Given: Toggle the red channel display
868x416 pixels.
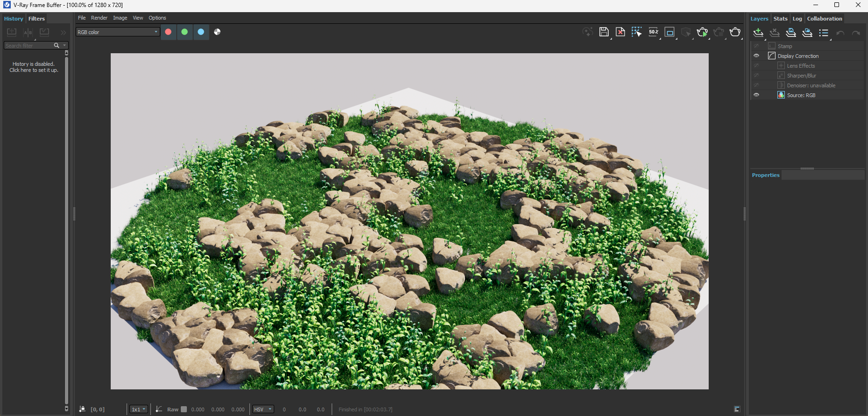Looking at the screenshot, I should pyautogui.click(x=168, y=32).
